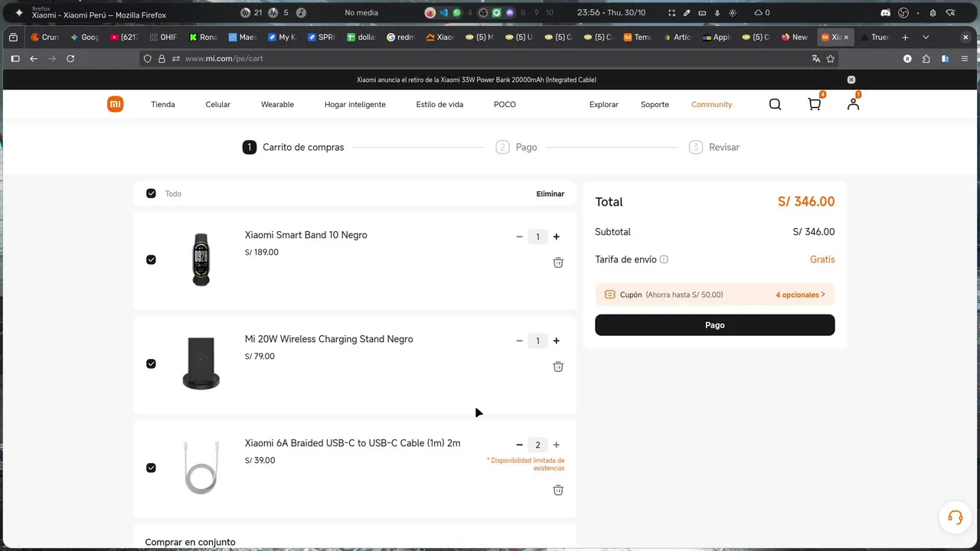Click the Xiaomi Mi logo
This screenshot has height=551, width=980.
pyautogui.click(x=115, y=104)
